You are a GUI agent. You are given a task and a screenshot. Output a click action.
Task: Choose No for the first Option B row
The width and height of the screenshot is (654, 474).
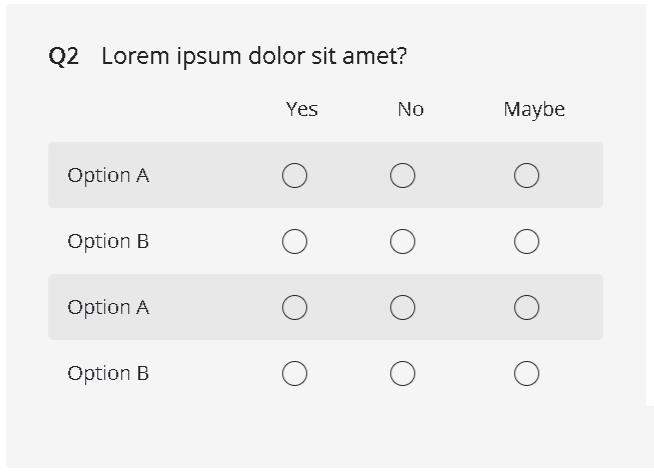(x=402, y=242)
